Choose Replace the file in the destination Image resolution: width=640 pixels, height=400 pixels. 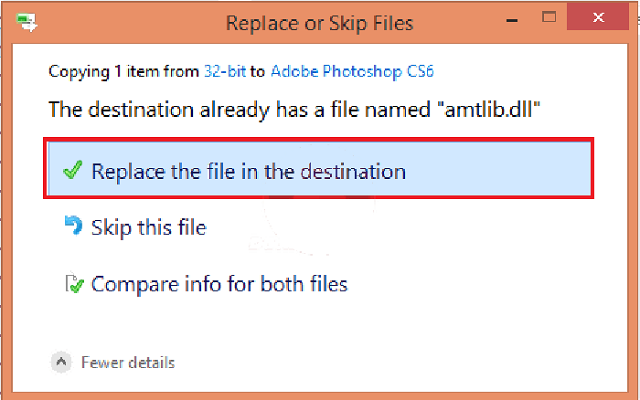click(319, 169)
